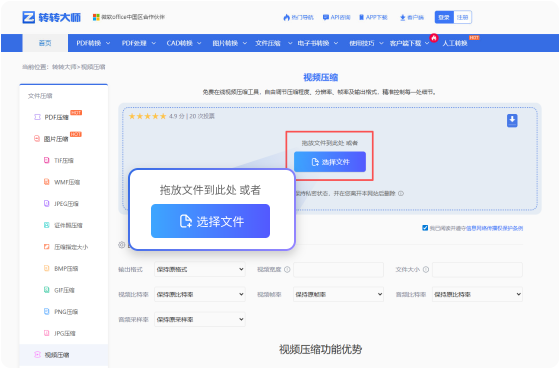This screenshot has height=369, width=560.
Task: Open the 人工转换 nav item
Action: click(455, 43)
